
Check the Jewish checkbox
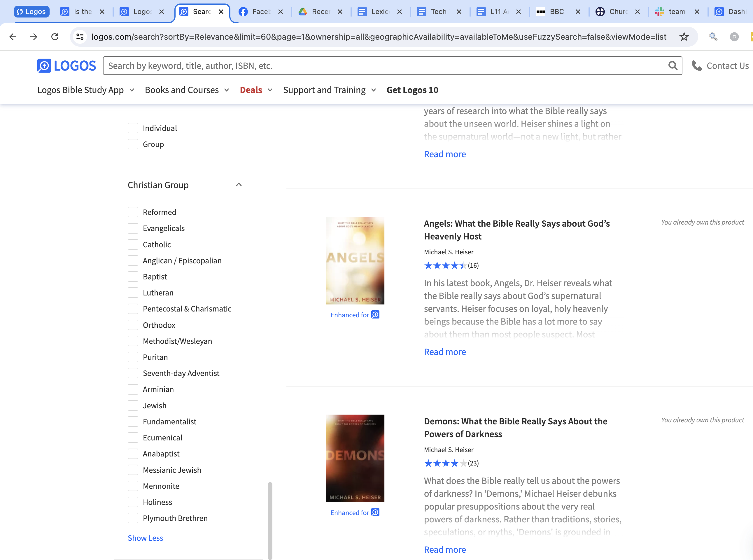tap(133, 405)
